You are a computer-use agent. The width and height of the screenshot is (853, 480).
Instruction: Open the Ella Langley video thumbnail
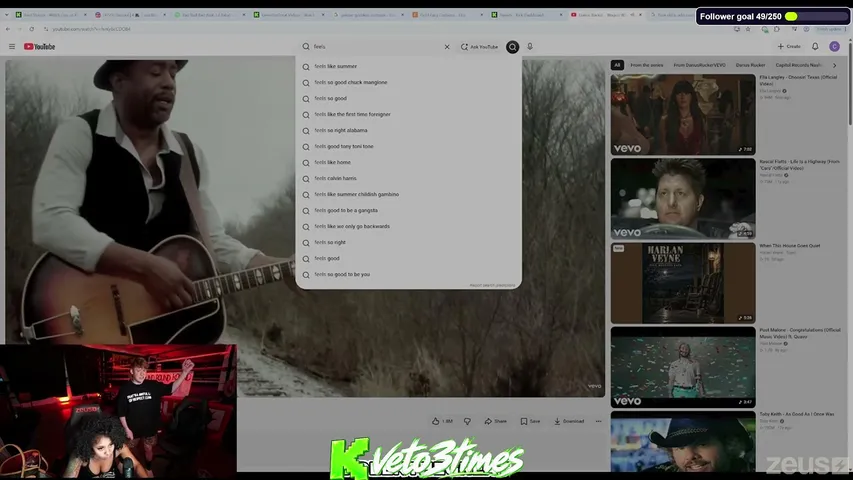tap(683, 114)
